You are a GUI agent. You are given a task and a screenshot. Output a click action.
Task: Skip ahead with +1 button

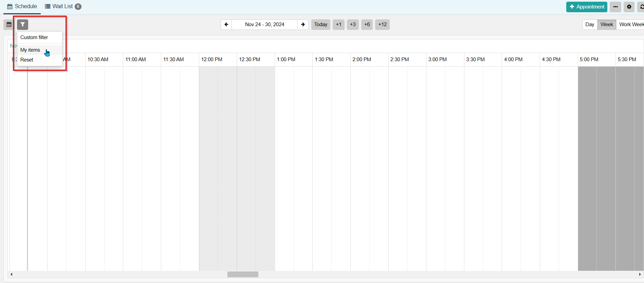338,24
